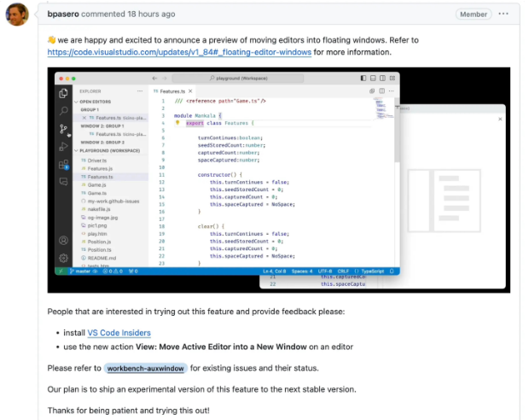The width and height of the screenshot is (529, 420).
Task: Click the Ln 4, Col 8 cursor position
Action: (274, 271)
